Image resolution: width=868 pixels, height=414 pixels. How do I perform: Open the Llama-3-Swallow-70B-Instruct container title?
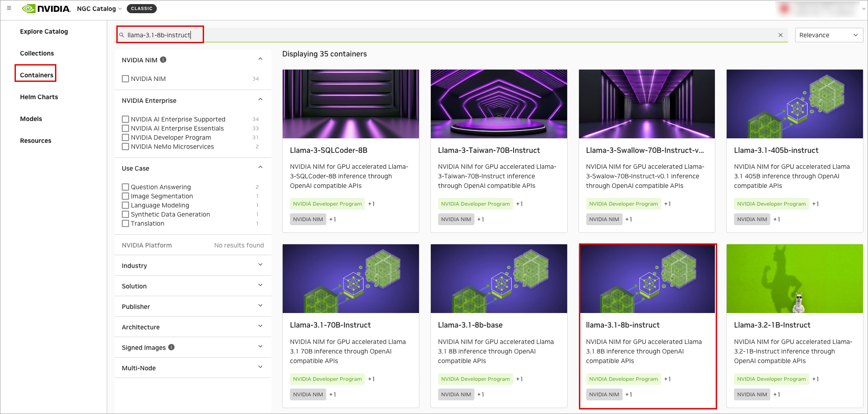(645, 150)
